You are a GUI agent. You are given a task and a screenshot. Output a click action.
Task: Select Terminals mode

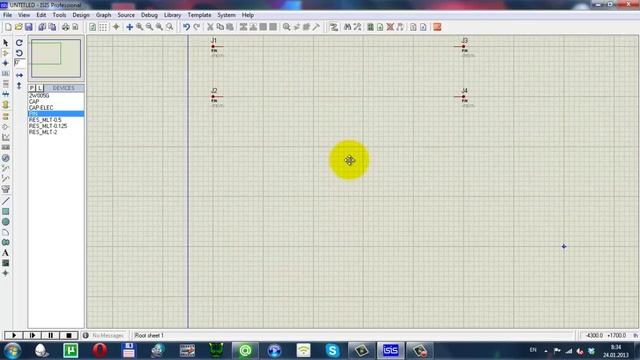[x=6, y=116]
